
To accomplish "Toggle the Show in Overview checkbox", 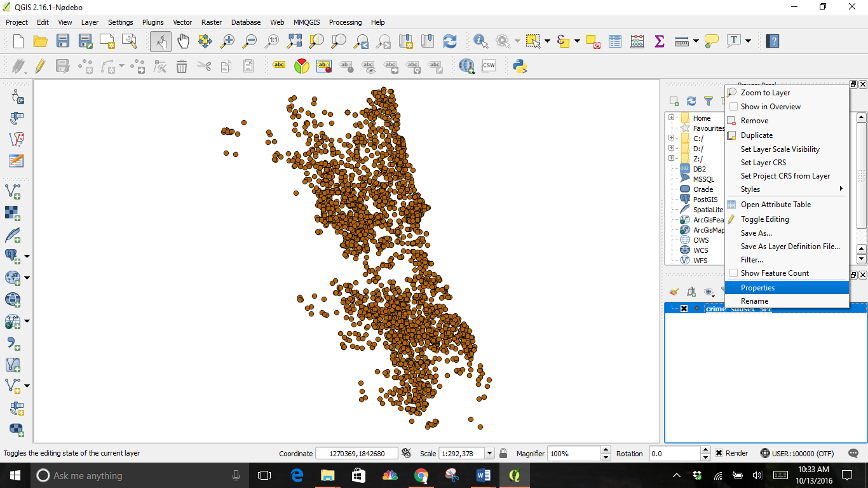I will (733, 107).
